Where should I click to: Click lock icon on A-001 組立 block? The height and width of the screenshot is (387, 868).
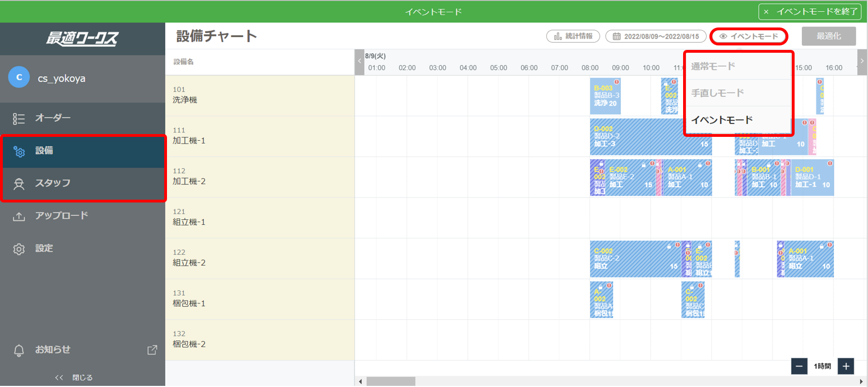click(x=821, y=245)
